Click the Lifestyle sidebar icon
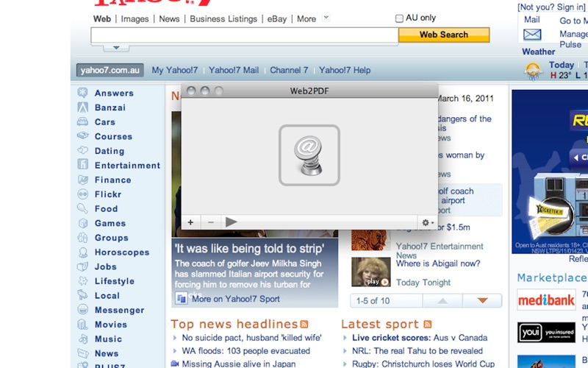The height and width of the screenshot is (368, 588). (82, 281)
